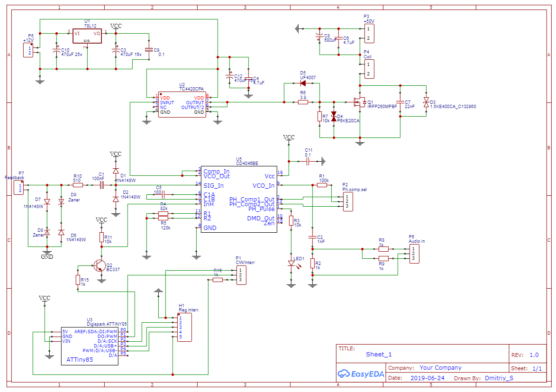
Task: Select the D1 1N4148W diode symbol
Action: click(x=116, y=171)
